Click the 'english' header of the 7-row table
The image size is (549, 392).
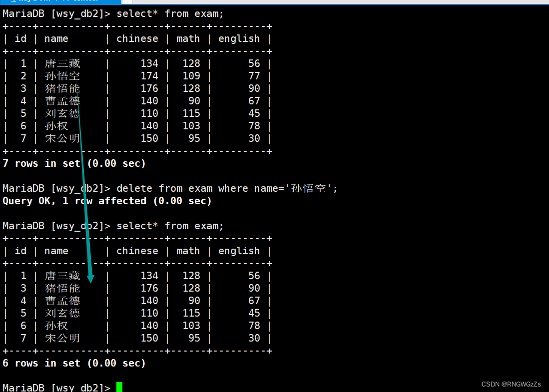coord(239,39)
